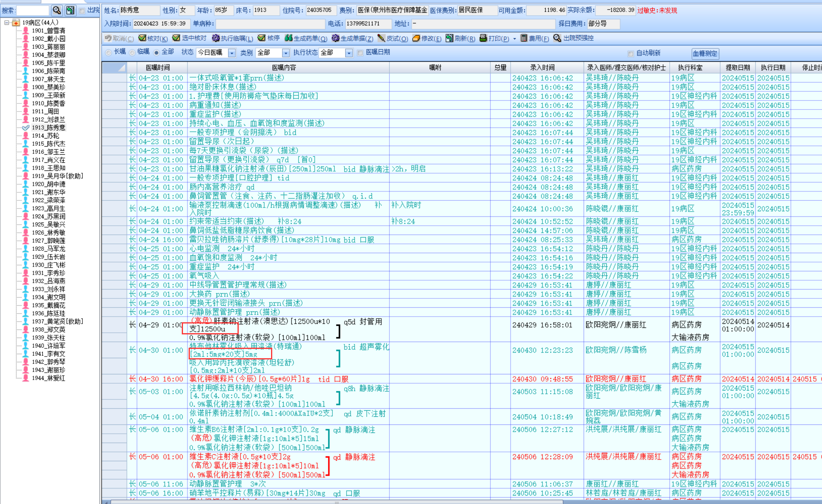The height and width of the screenshot is (504, 822).
Task: Click into the 搜索 input field
Action: (32, 10)
